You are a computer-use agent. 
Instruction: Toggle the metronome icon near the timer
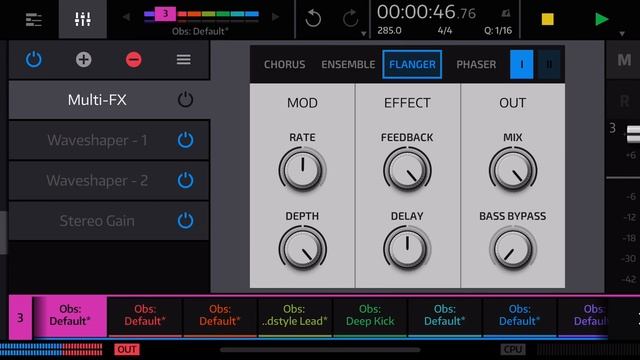point(506,13)
